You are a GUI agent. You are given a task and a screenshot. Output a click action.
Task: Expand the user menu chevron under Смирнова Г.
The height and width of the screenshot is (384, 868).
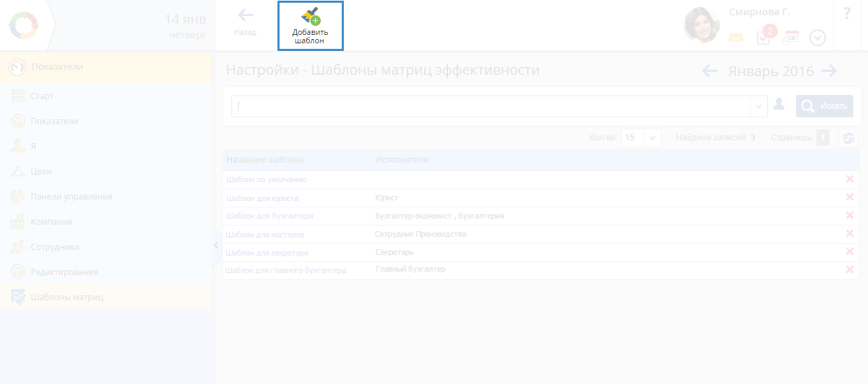[818, 38]
